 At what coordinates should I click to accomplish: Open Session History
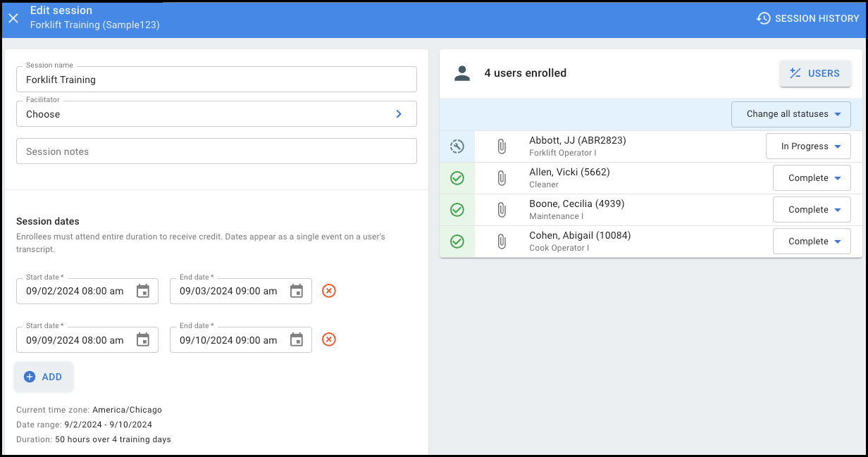point(807,18)
